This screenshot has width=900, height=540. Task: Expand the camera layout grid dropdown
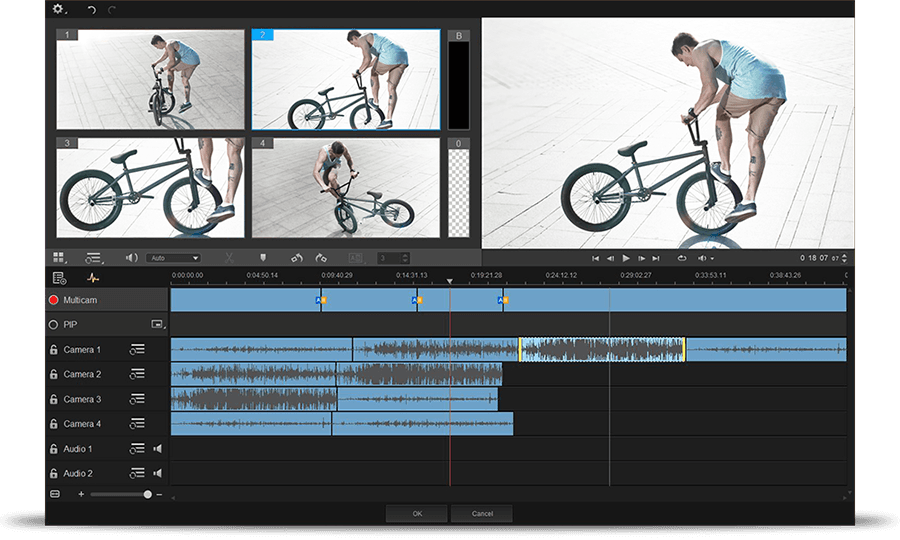(59, 258)
